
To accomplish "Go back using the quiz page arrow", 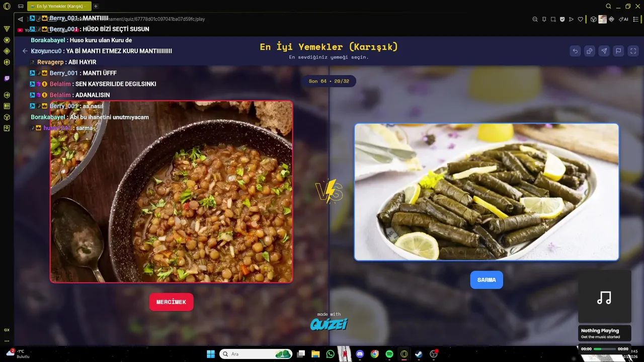I will click(x=25, y=51).
